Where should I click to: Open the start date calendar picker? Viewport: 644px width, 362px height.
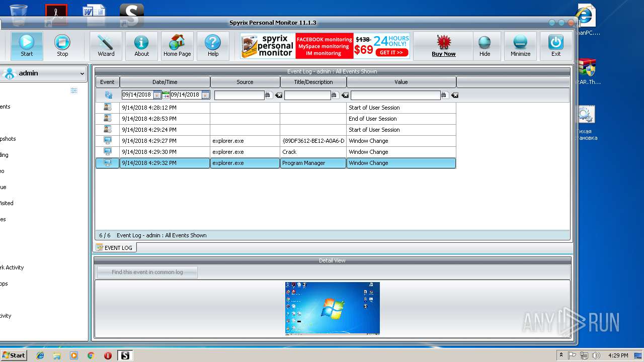click(x=157, y=95)
